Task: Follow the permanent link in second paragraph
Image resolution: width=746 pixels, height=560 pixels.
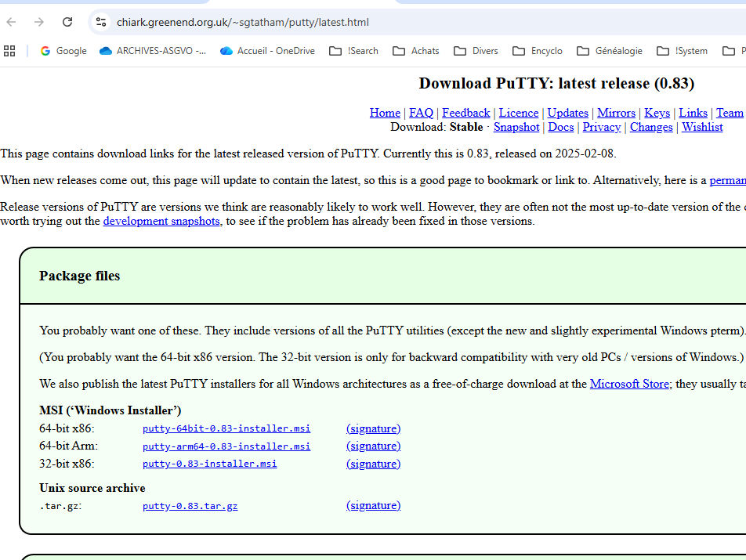Action: [727, 180]
